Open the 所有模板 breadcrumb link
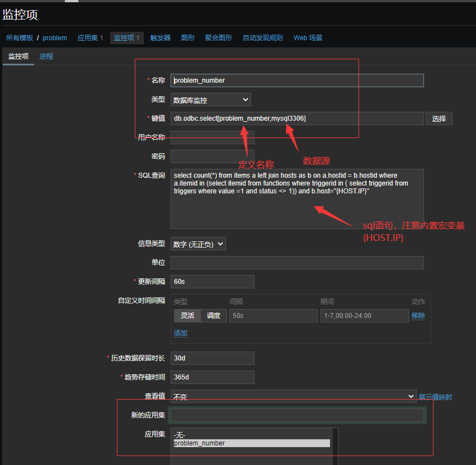The image size is (476, 465). click(20, 38)
